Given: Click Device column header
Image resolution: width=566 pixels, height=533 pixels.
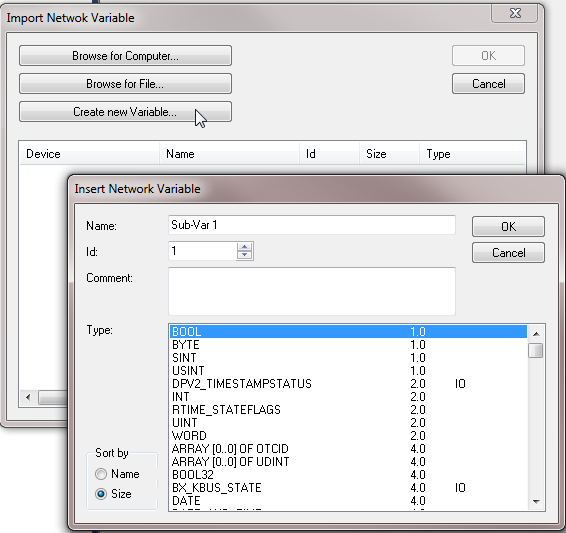Looking at the screenshot, I should (x=89, y=154).
